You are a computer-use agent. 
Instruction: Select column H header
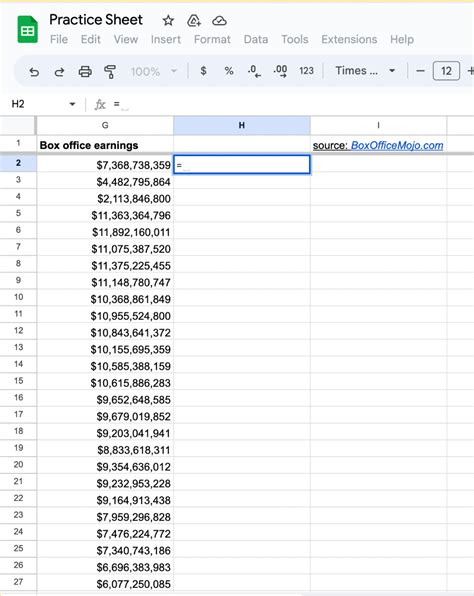point(242,125)
